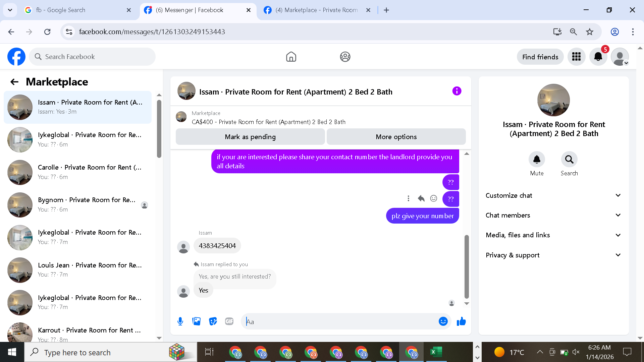Click the voice clip microphone icon
The height and width of the screenshot is (362, 644).
pos(180,321)
